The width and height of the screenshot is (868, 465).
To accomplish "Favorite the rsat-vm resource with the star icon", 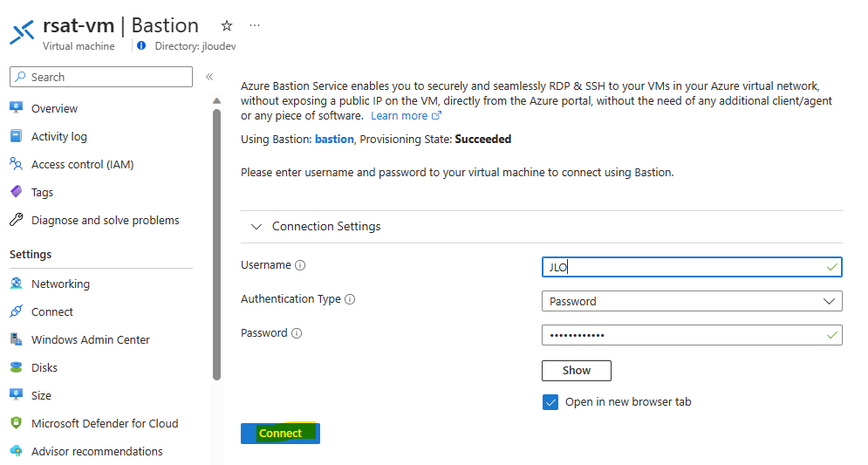I will (227, 25).
